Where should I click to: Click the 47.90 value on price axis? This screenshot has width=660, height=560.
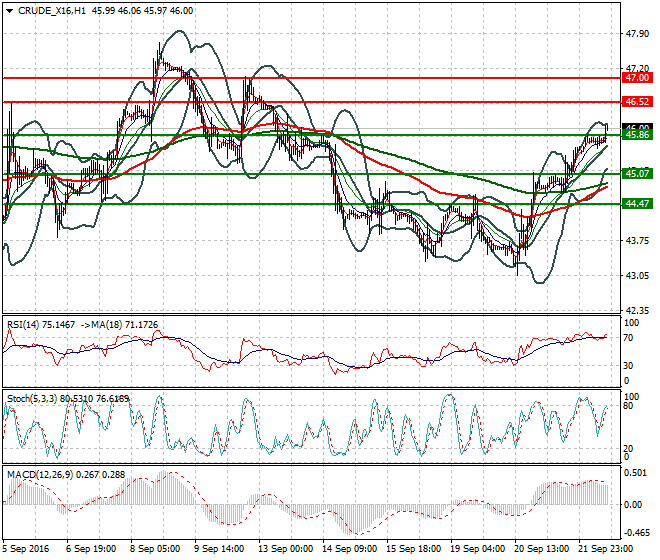(x=636, y=33)
